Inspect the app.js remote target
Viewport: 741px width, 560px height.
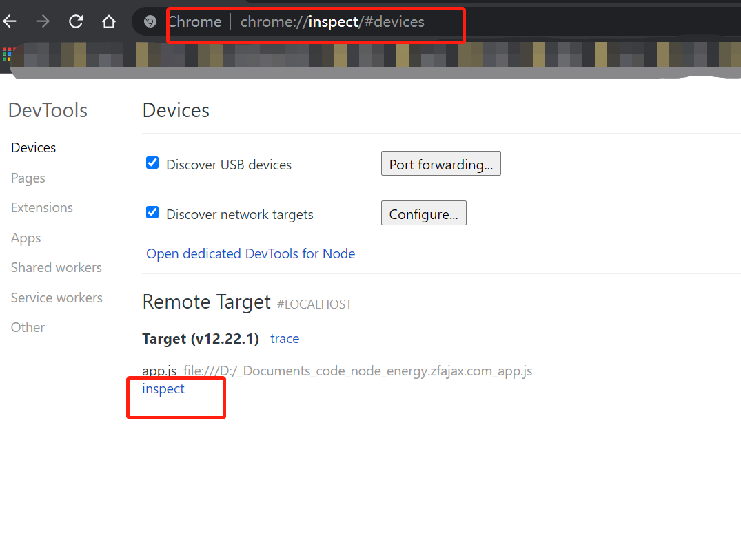point(163,388)
